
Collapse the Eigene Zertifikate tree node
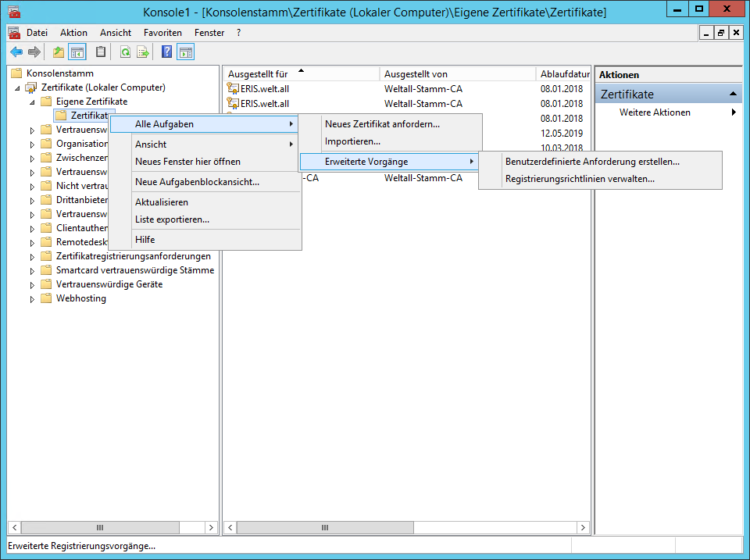pyautogui.click(x=33, y=102)
